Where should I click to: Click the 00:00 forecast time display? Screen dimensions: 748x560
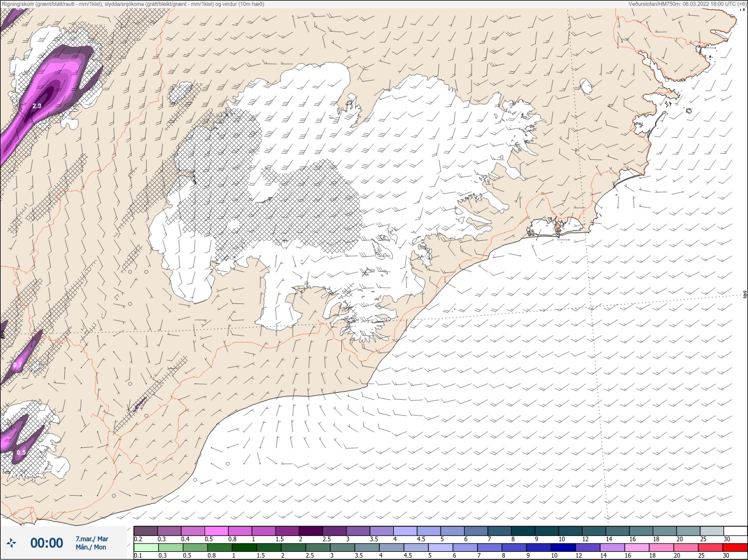point(47,543)
